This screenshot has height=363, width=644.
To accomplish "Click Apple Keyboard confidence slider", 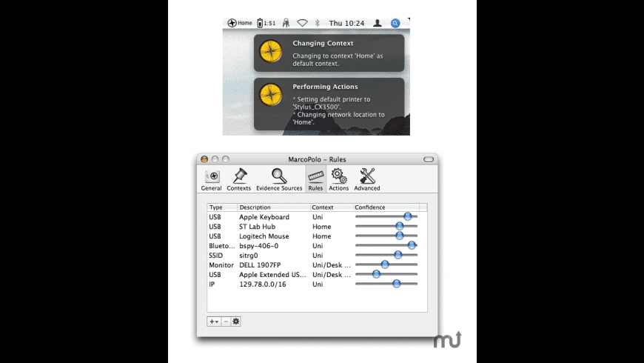I will [x=407, y=216].
